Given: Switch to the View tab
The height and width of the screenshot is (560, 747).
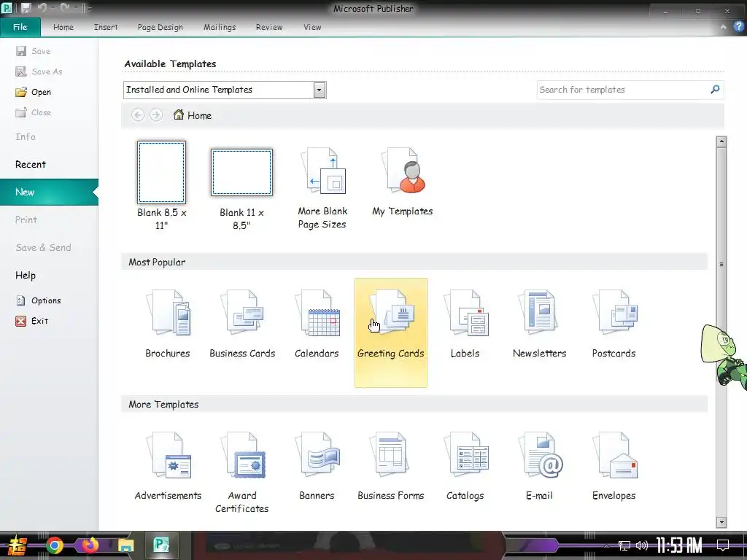Looking at the screenshot, I should pyautogui.click(x=312, y=27).
